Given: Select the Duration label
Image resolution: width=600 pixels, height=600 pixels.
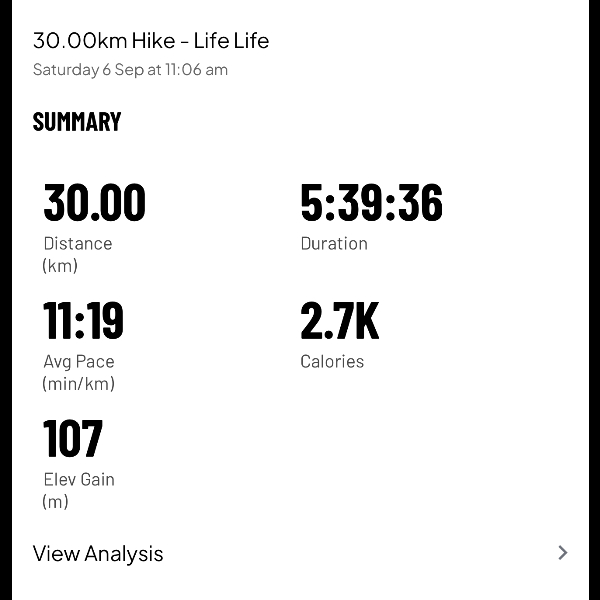Looking at the screenshot, I should [x=334, y=243].
